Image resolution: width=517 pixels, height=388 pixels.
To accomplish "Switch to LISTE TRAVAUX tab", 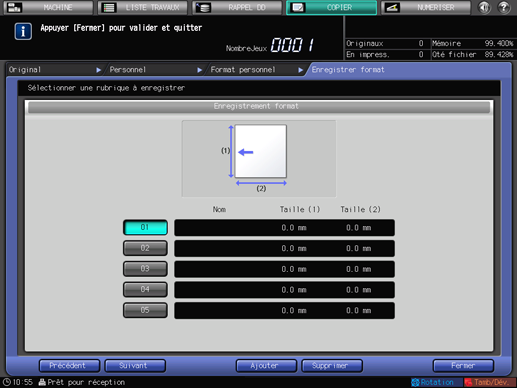I will 143,7.
